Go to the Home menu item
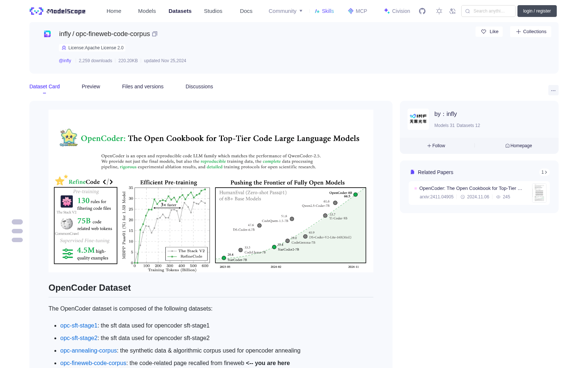The image size is (588, 368). (114, 11)
